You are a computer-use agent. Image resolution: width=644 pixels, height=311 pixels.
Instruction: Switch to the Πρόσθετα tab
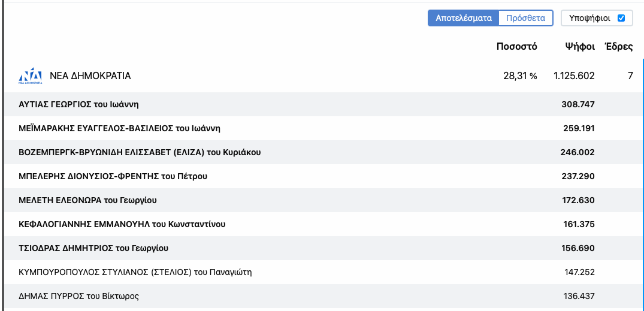tap(526, 18)
